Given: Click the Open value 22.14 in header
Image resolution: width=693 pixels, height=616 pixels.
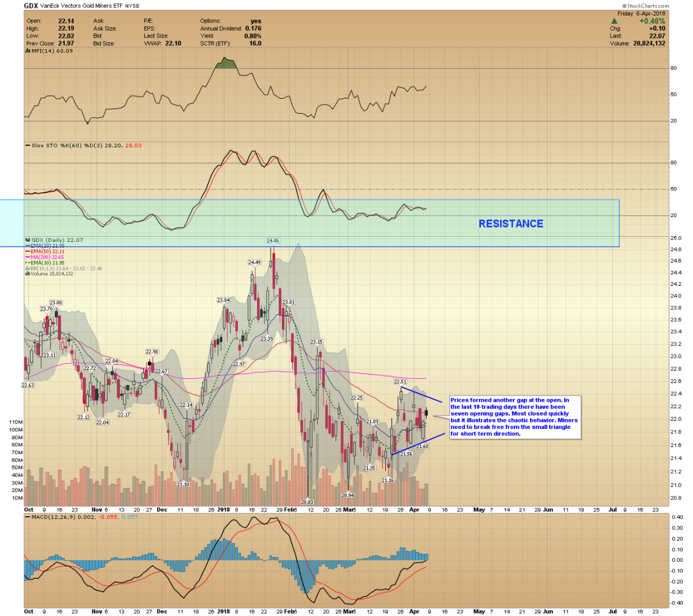Looking at the screenshot, I should click(x=66, y=21).
